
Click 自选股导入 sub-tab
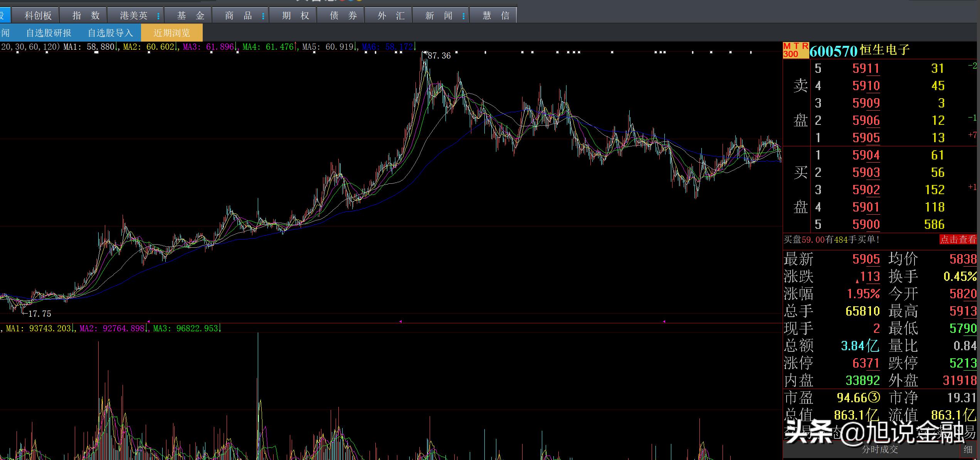110,33
